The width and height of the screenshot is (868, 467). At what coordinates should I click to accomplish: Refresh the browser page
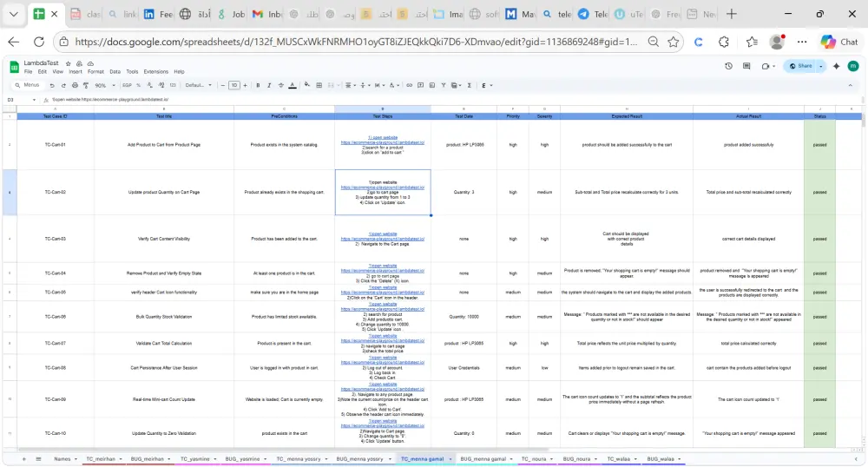pyautogui.click(x=39, y=42)
